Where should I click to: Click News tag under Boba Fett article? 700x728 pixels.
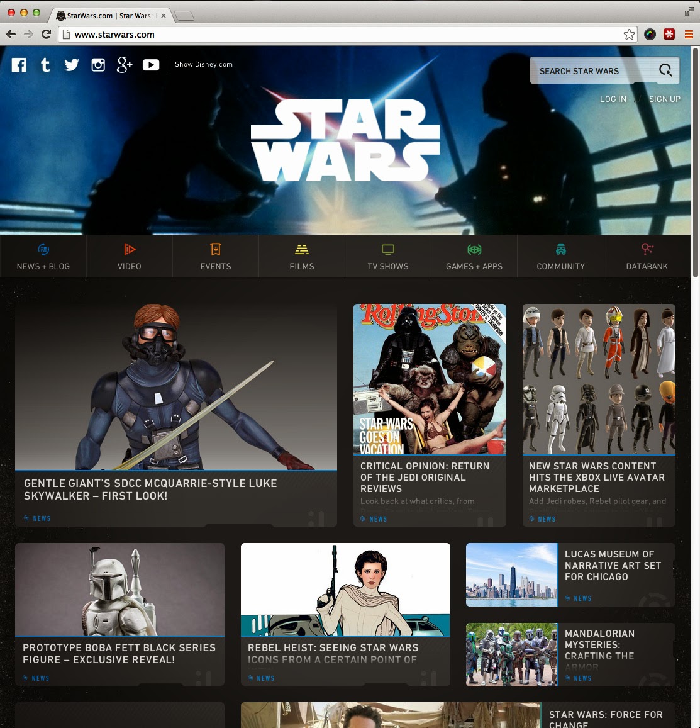click(x=36, y=678)
